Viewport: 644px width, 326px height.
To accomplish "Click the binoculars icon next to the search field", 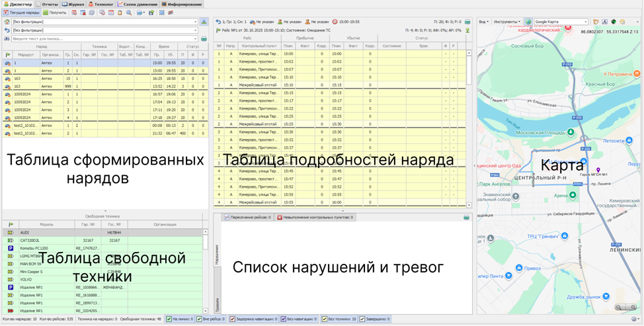I will point(6,38).
